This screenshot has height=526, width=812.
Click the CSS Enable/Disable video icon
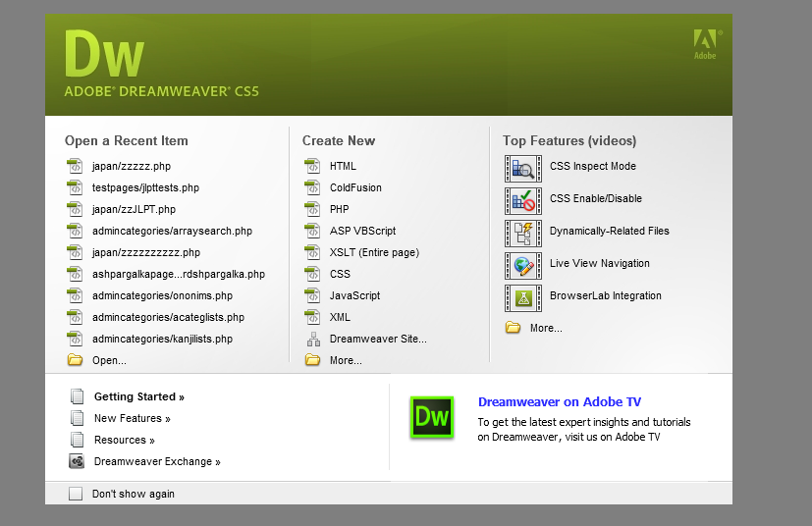tap(523, 201)
